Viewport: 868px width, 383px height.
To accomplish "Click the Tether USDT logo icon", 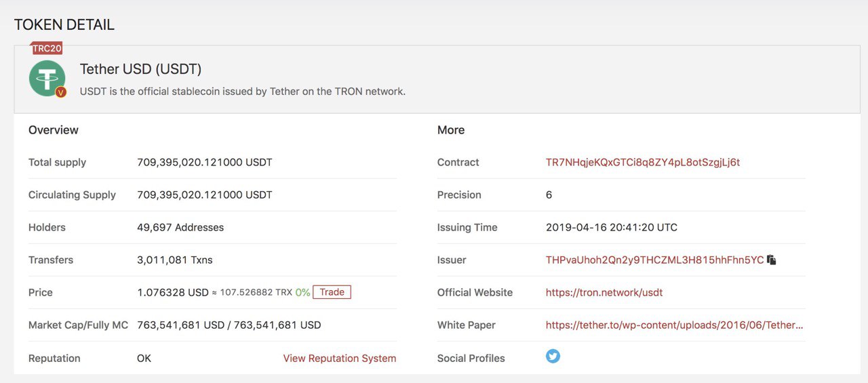I will [47, 78].
